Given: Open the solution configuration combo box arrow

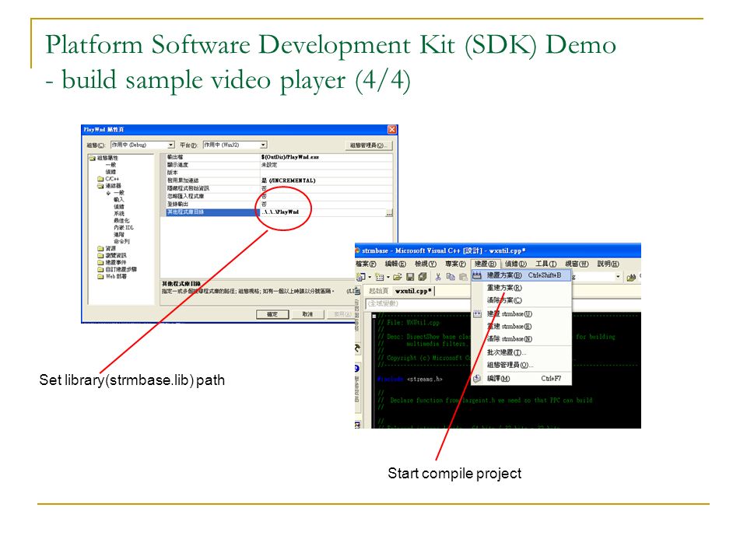Looking at the screenshot, I should [x=618, y=277].
